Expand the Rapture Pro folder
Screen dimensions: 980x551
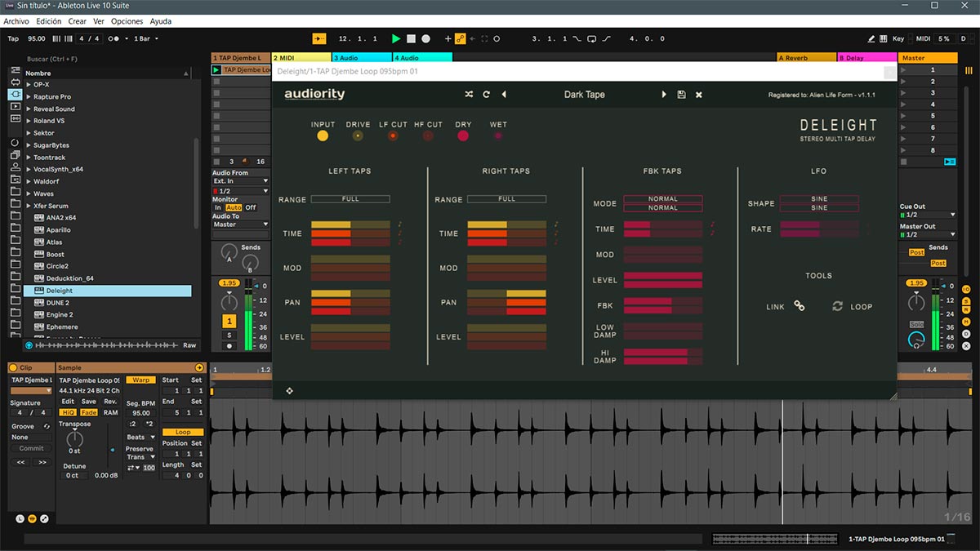[x=29, y=96]
